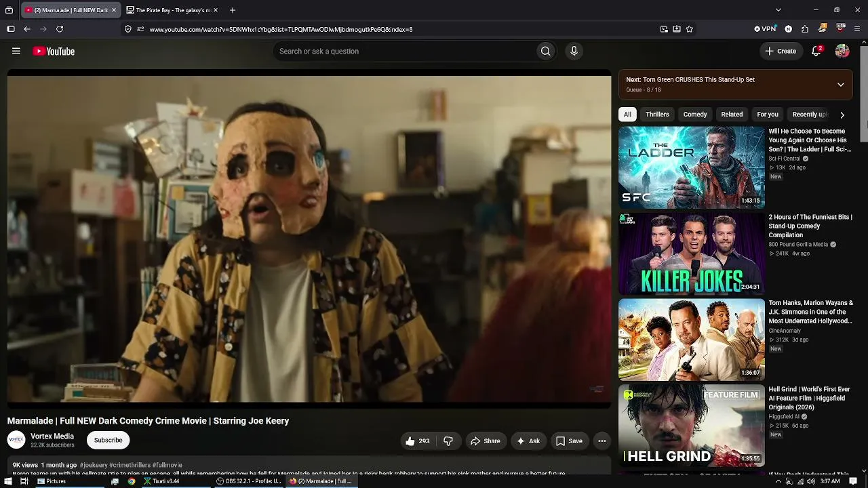The image size is (868, 488).
Task: Open the Windows Start menu
Action: point(7,481)
